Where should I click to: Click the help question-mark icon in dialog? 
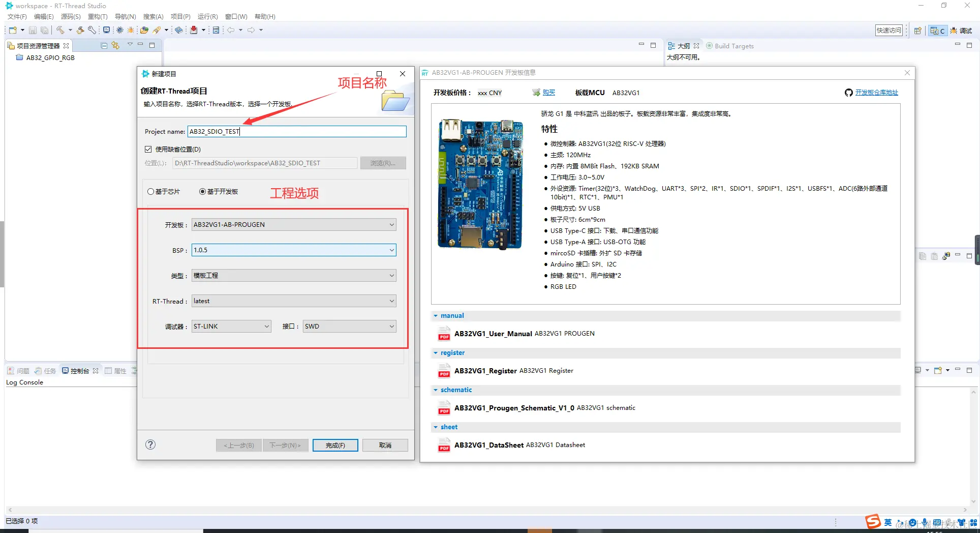tap(150, 445)
